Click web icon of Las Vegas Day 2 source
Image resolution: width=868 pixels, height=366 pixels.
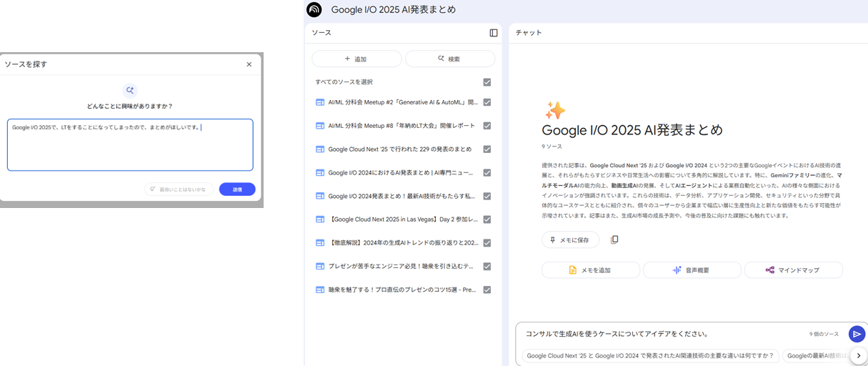click(320, 219)
